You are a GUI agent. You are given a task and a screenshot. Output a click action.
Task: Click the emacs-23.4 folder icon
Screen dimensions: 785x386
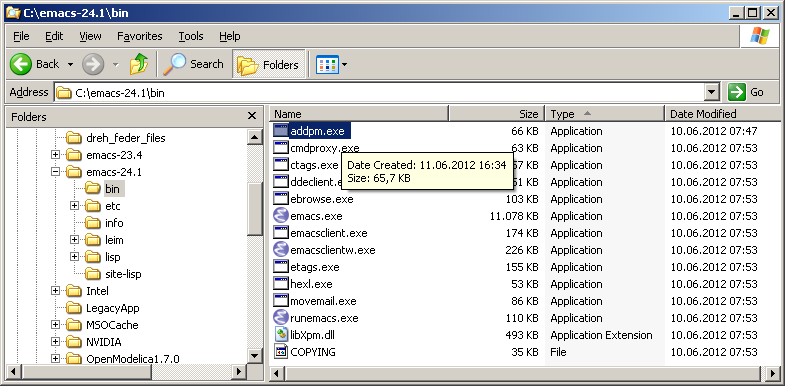click(74, 155)
